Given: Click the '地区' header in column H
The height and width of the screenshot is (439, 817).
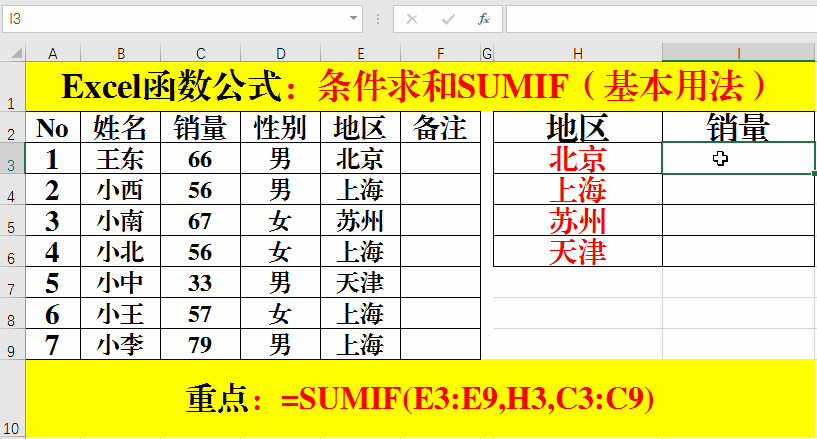Looking at the screenshot, I should 578,127.
